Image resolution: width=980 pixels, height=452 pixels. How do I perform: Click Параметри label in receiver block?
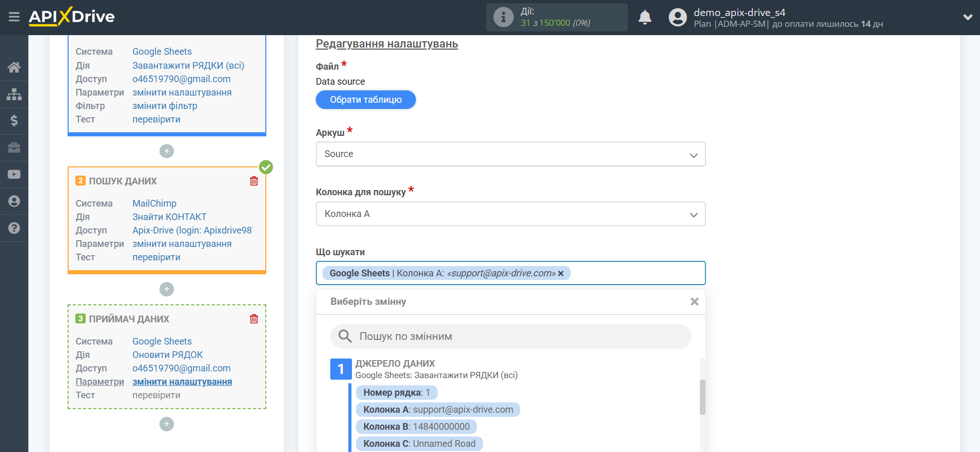pos(100,382)
